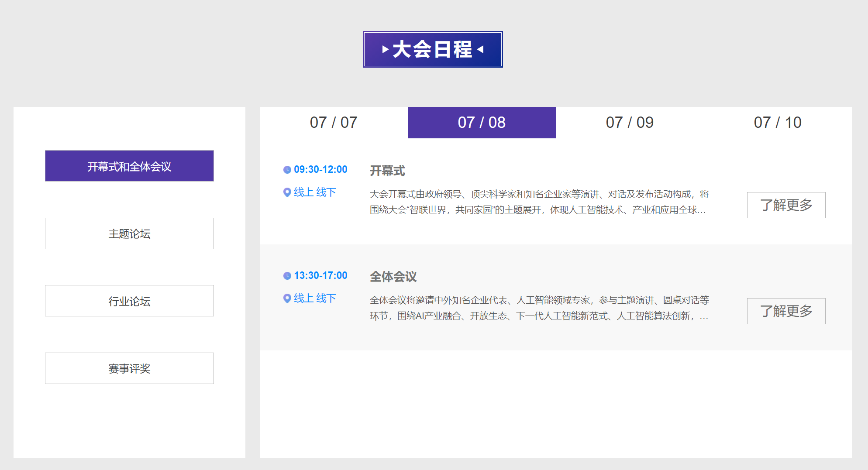
Task: Click the 开幕式 description paragraph
Action: tap(539, 202)
